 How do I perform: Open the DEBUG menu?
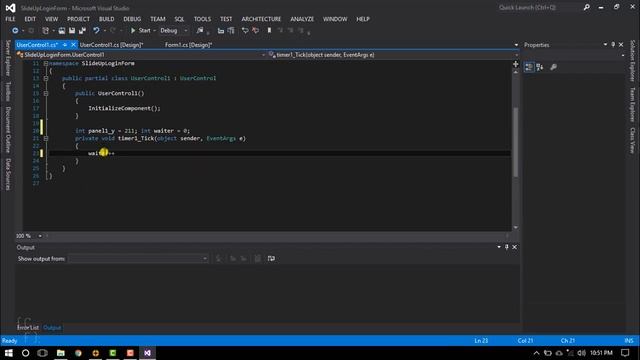pos(132,19)
